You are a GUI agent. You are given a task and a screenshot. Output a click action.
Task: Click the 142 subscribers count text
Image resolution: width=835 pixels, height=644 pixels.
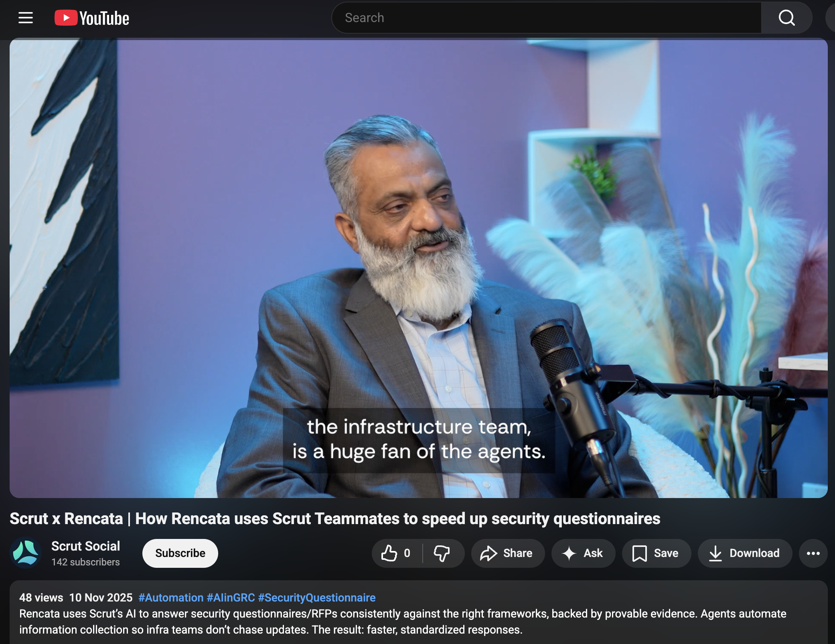(x=85, y=562)
